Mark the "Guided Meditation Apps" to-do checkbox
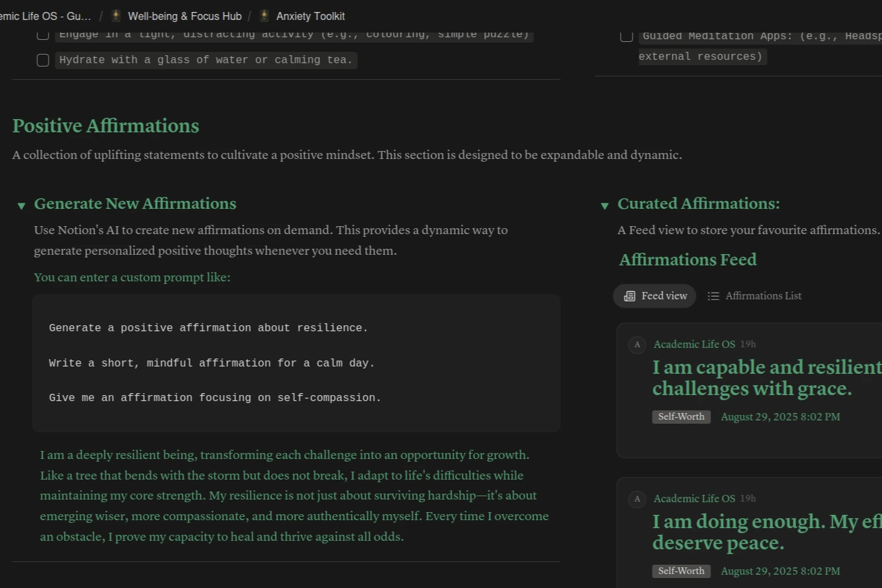This screenshot has height=588, width=882. point(627,36)
